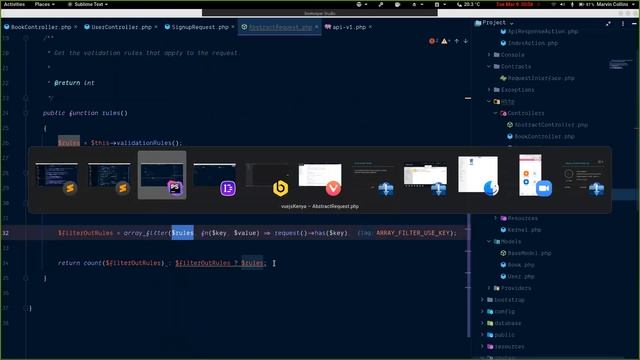Screen dimensions: 640x360
Task: Expand the public folder
Action: (x=482, y=335)
